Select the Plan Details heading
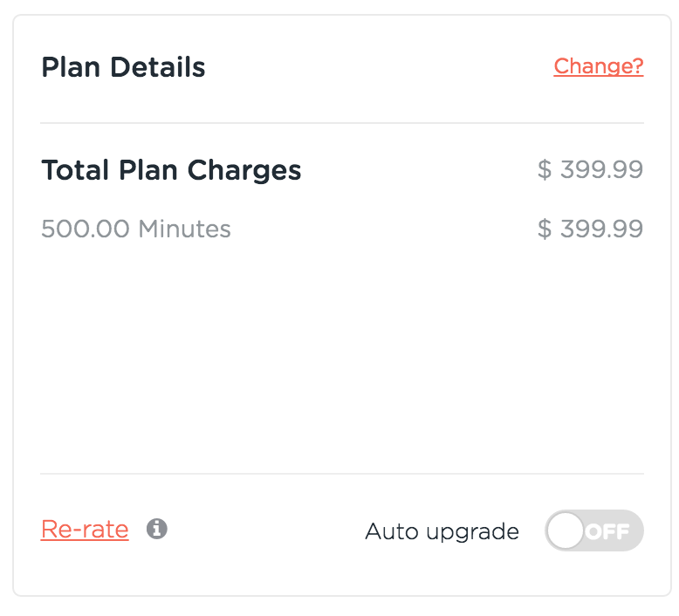 tap(123, 67)
